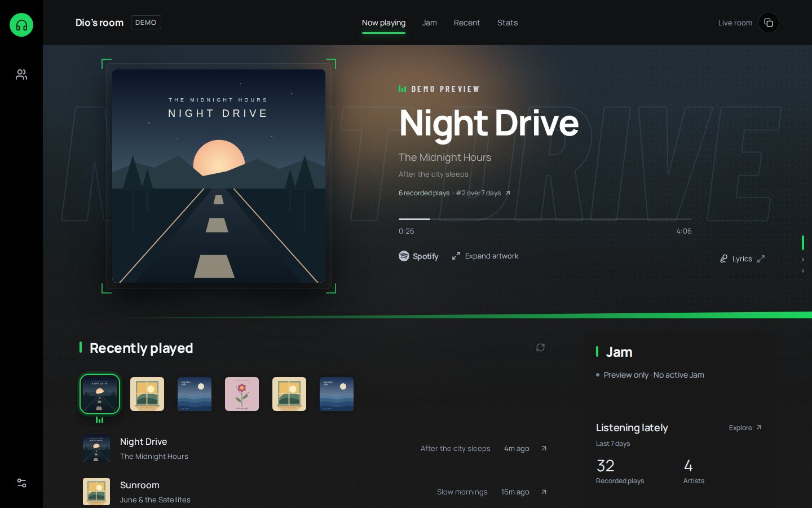812x508 pixels.
Task: Click the playback progress bar
Action: (x=545, y=219)
